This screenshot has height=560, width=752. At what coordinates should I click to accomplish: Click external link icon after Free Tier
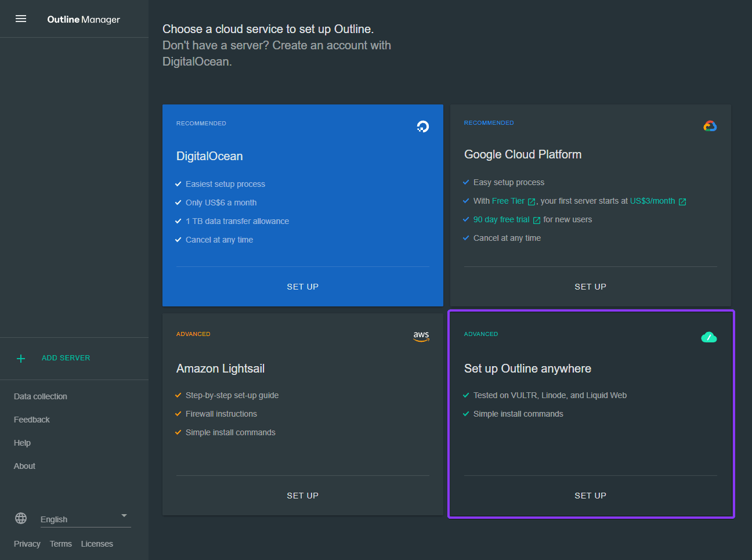[x=532, y=202]
